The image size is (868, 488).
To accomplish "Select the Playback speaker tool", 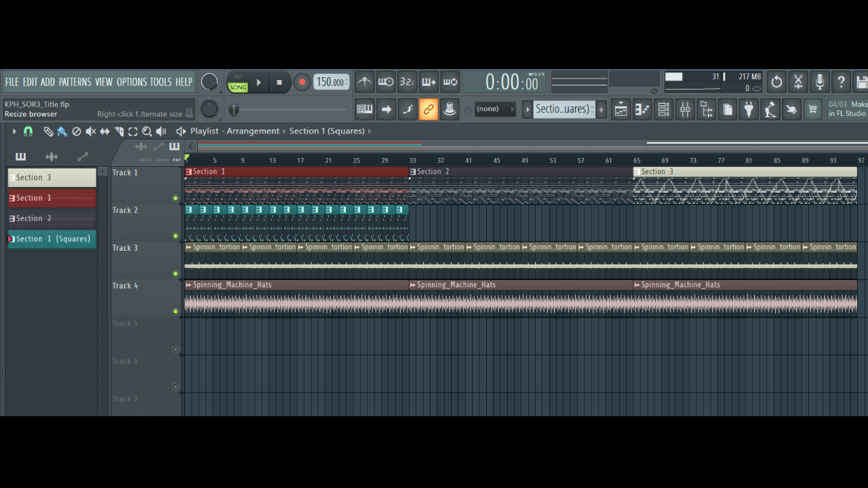I will 161,131.
